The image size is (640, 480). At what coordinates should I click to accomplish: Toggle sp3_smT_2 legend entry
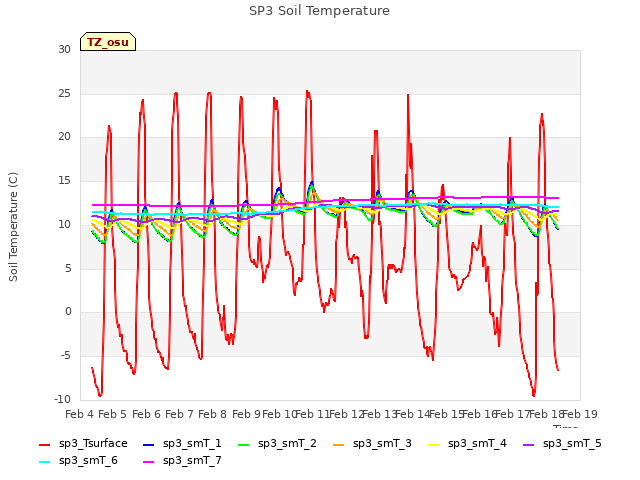277,444
